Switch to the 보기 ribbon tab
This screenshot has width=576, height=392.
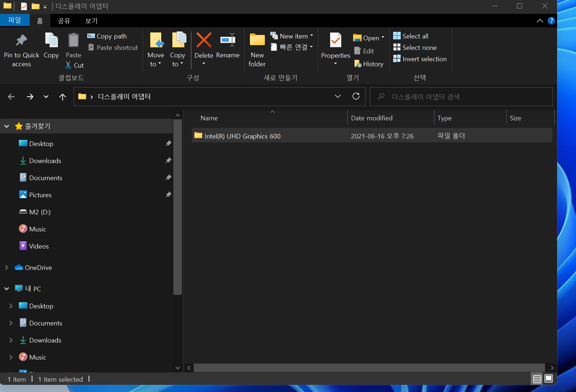click(x=91, y=21)
